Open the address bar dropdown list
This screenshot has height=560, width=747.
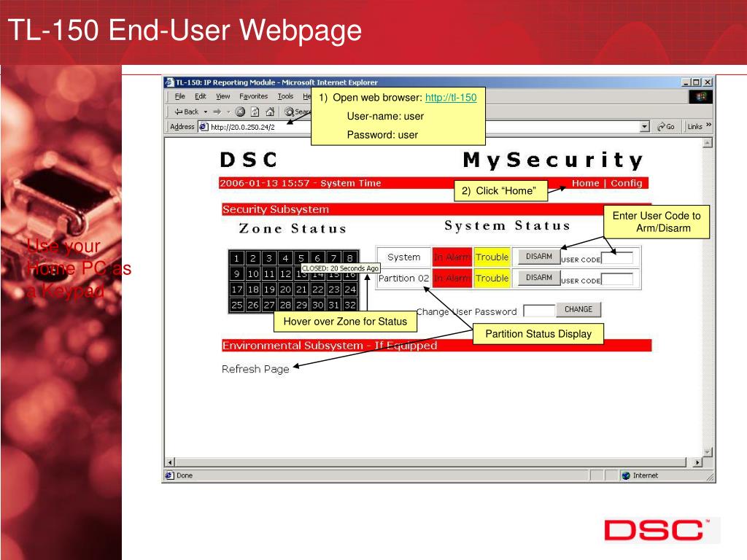click(645, 127)
